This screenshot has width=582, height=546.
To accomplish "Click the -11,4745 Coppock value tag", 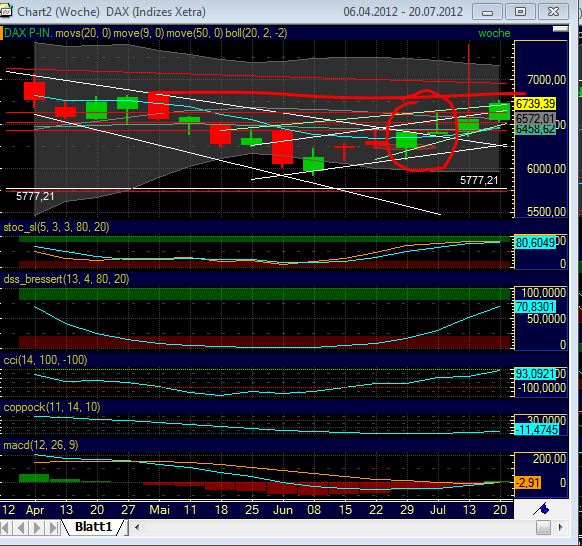I will pyautogui.click(x=537, y=430).
